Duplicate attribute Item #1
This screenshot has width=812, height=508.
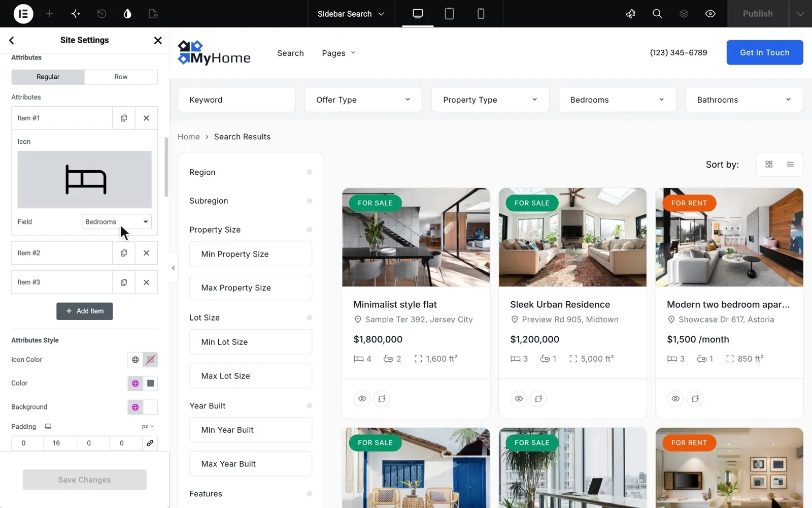click(x=124, y=118)
